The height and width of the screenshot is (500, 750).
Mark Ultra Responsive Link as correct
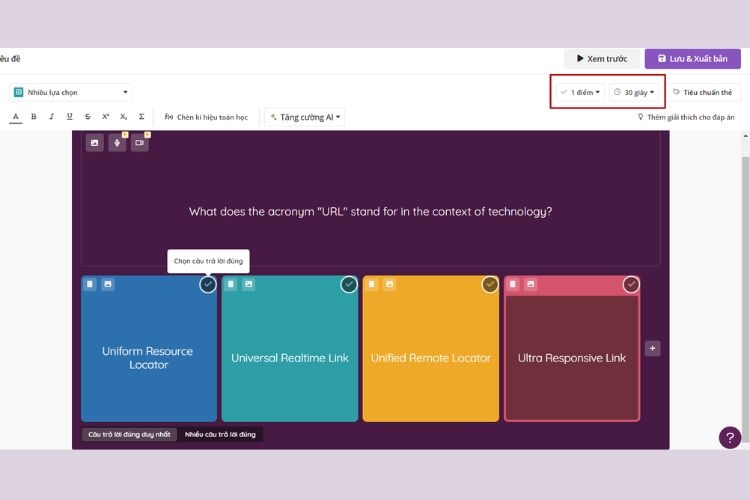[x=631, y=285]
